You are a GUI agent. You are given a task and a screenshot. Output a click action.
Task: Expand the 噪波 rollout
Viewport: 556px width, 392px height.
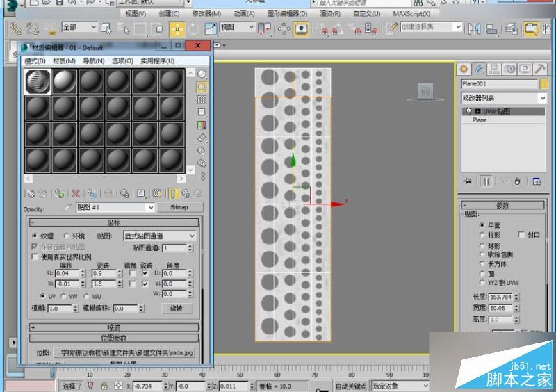tap(114, 327)
